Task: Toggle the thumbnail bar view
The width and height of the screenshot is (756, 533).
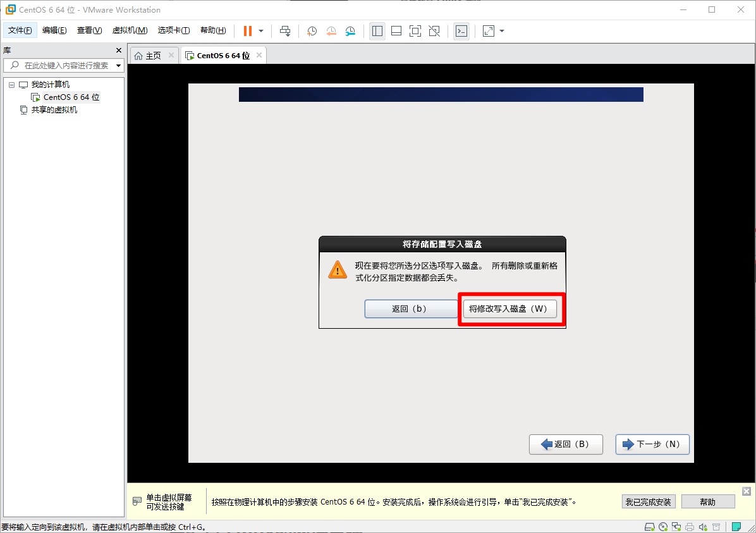Action: click(x=396, y=31)
